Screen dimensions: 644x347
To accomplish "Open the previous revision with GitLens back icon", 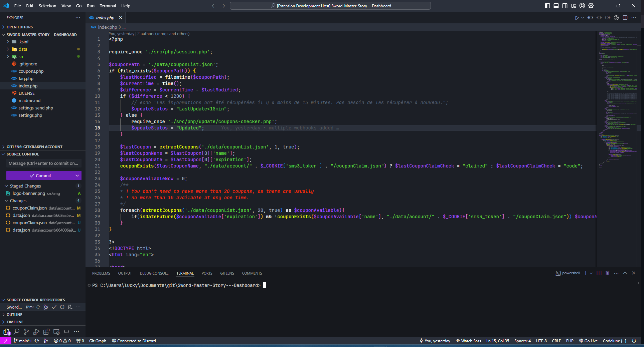I will pyautogui.click(x=590, y=18).
